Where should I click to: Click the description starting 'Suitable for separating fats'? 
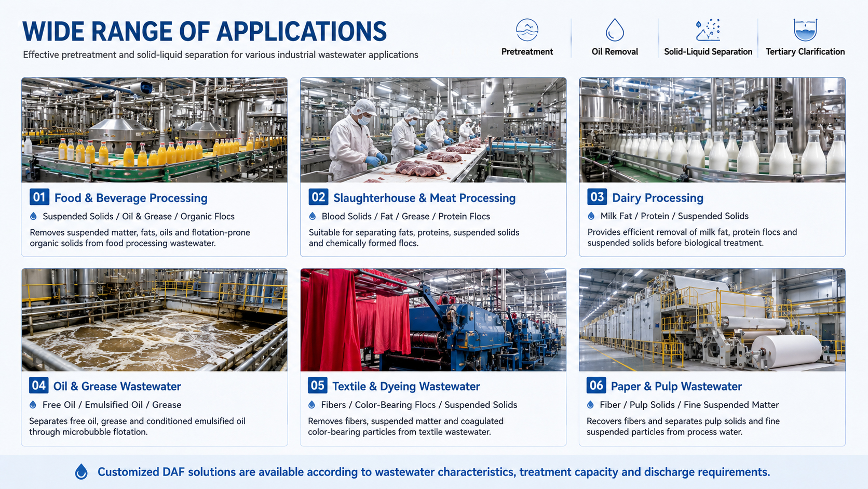(414, 237)
